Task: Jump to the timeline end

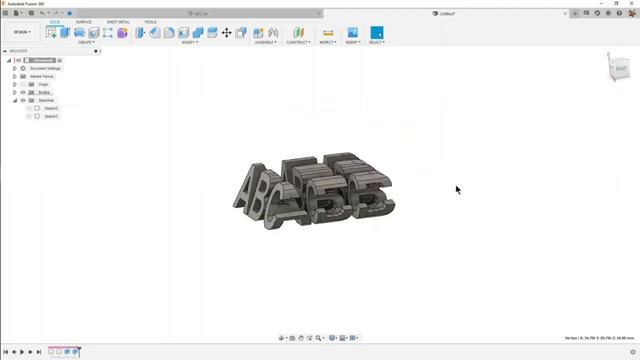Action: coord(39,352)
